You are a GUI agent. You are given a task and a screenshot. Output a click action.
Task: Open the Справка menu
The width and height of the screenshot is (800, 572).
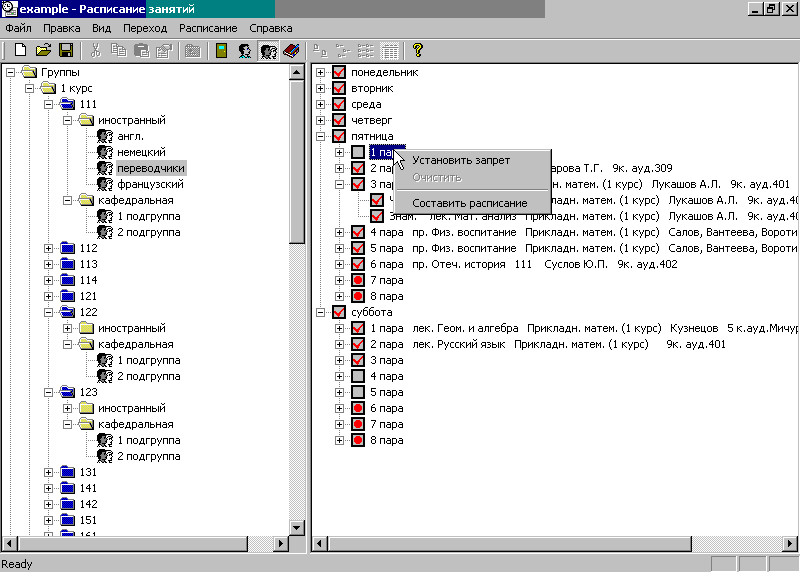click(x=270, y=28)
